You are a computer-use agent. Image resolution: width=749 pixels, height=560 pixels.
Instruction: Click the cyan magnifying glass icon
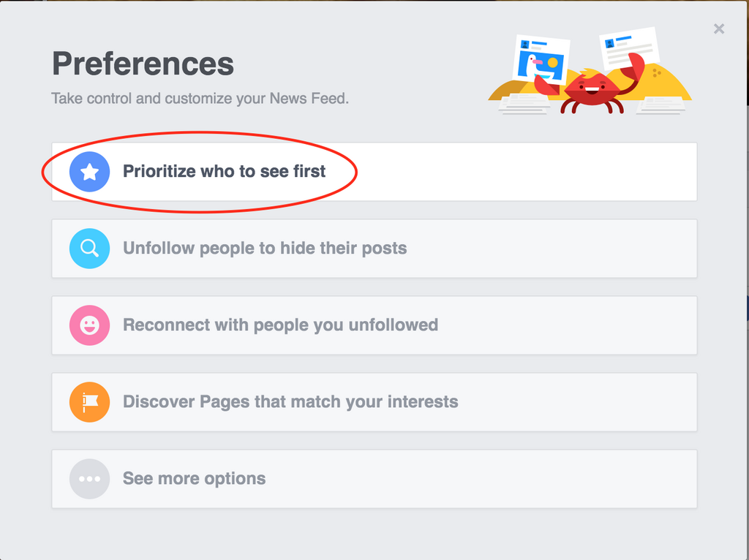click(x=89, y=249)
